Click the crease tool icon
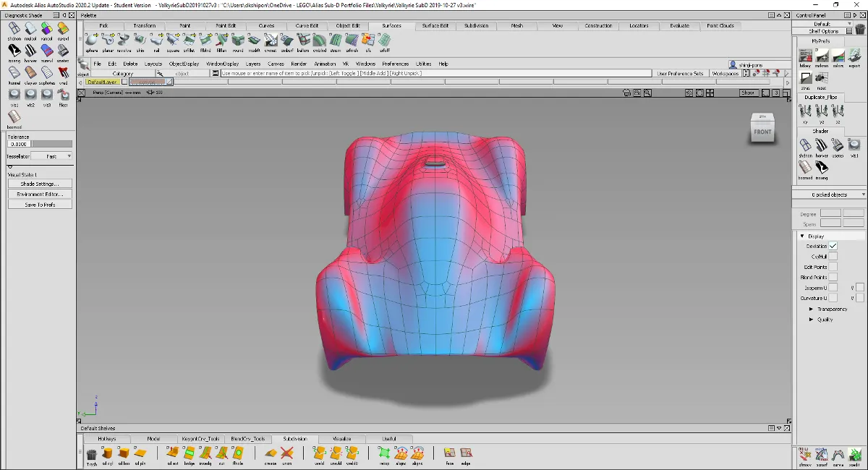The width and height of the screenshot is (868, 470). (x=271, y=453)
